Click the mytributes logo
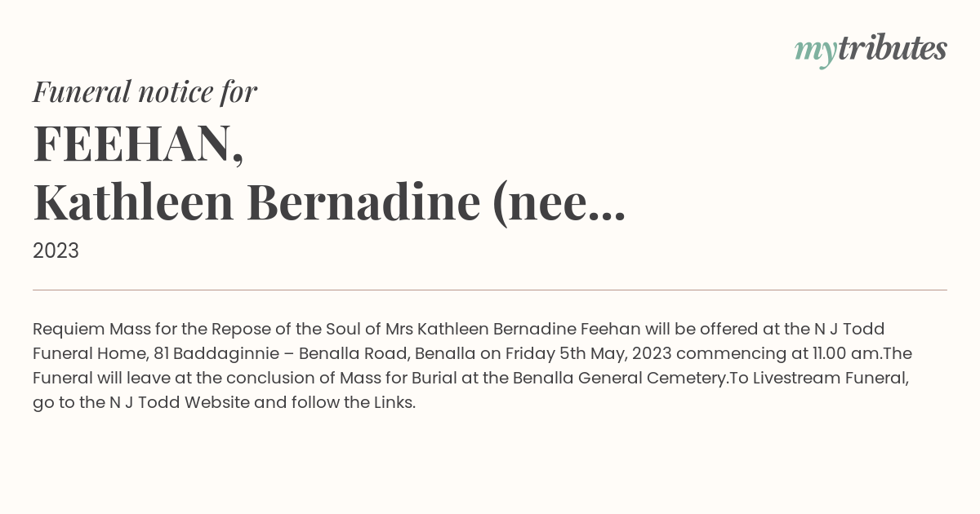The width and height of the screenshot is (980, 514). [x=871, y=50]
